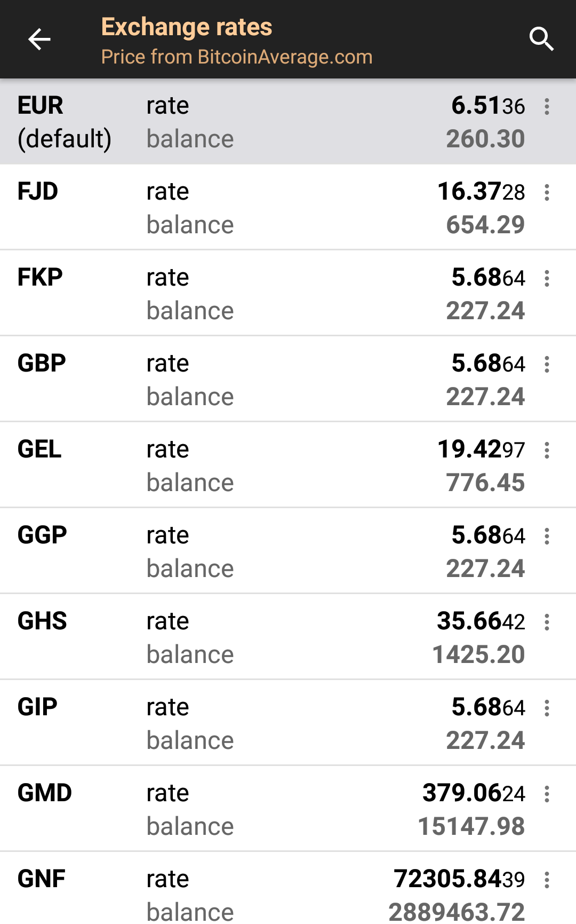Expand GMD three-dot options

[x=547, y=794]
